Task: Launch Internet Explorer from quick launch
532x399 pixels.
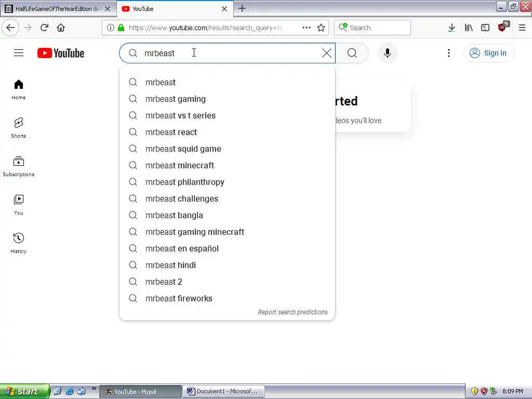Action: click(70, 391)
